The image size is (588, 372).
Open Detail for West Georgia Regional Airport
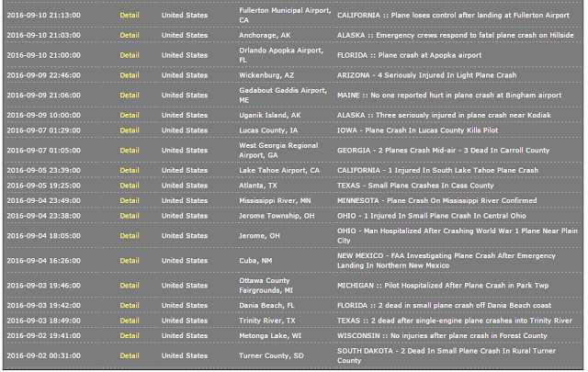pos(130,151)
